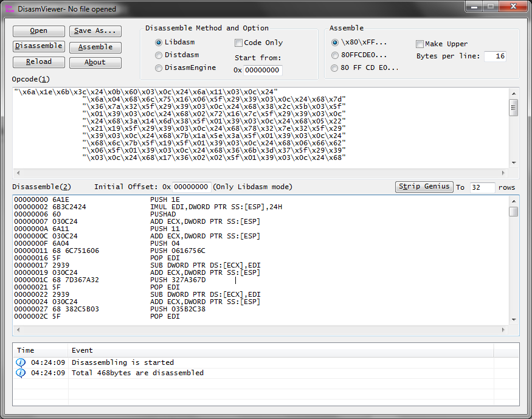The width and height of the screenshot is (532, 419).
Task: Choose the Distdasm radio option
Action: [159, 55]
